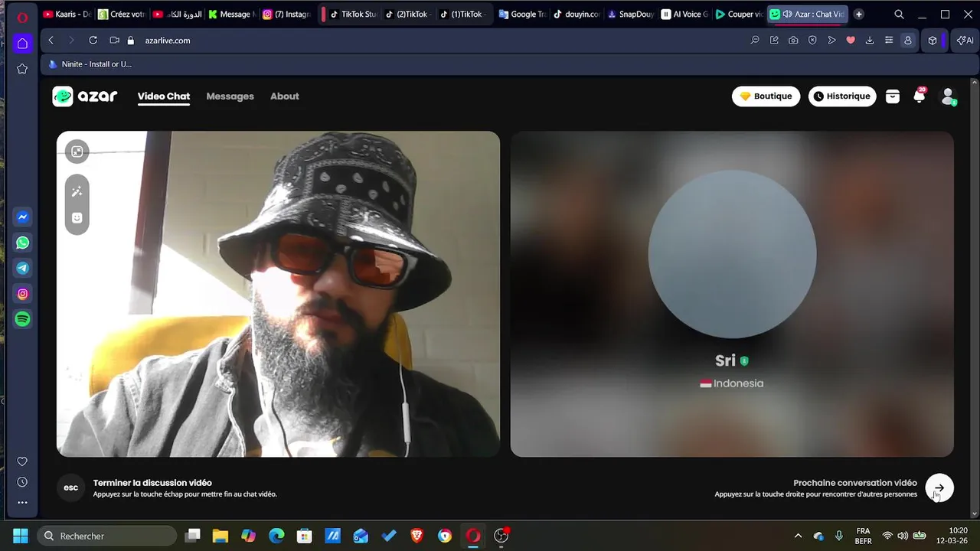
Task: Open a new browser tab
Action: pyautogui.click(x=858, y=14)
